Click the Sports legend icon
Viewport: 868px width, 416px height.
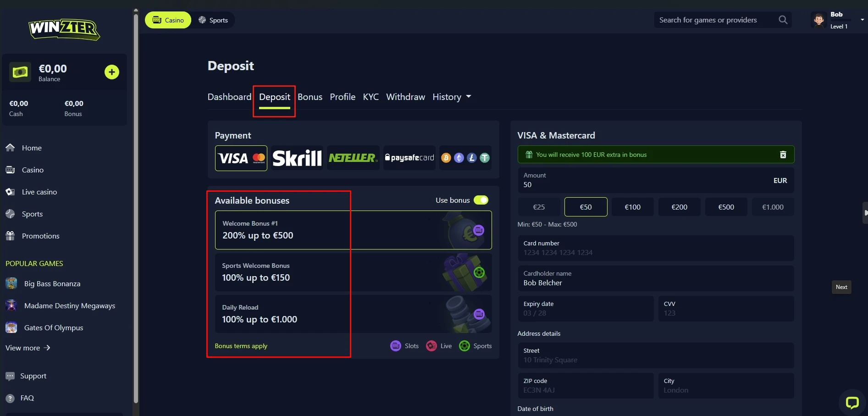click(x=464, y=346)
